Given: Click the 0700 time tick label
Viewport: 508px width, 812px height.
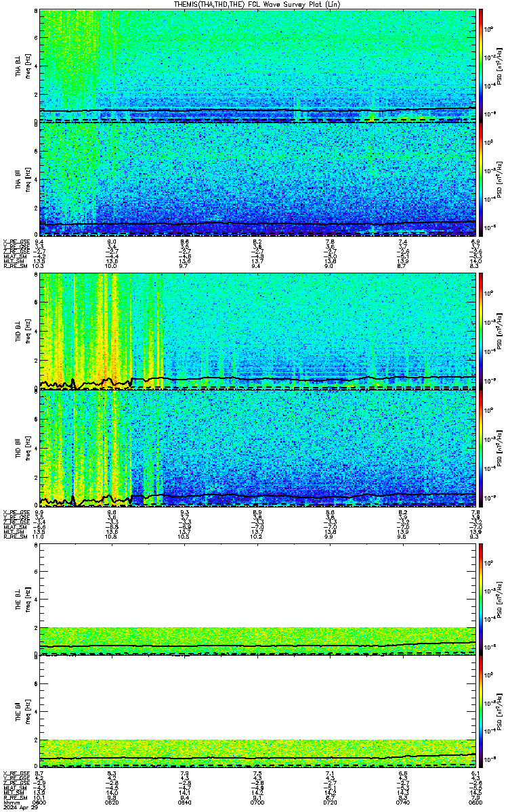Looking at the screenshot, I should coord(257,803).
